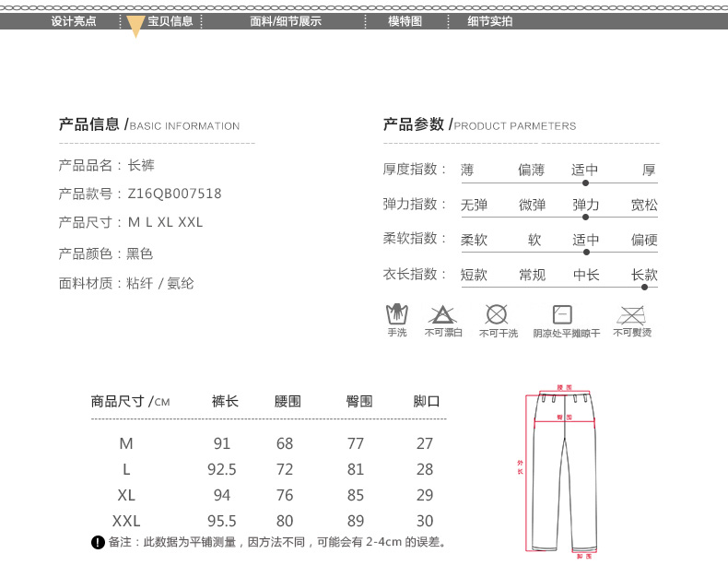Click the fabric text 粘纤 / 氨纶
This screenshot has width=728, height=577.
159,283
